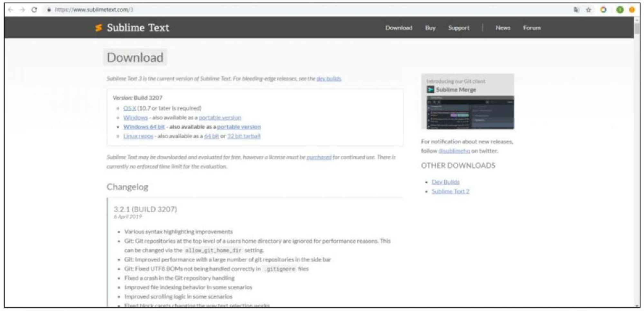644x311 pixels.
Task: Click the address bar URL
Action: click(x=94, y=10)
